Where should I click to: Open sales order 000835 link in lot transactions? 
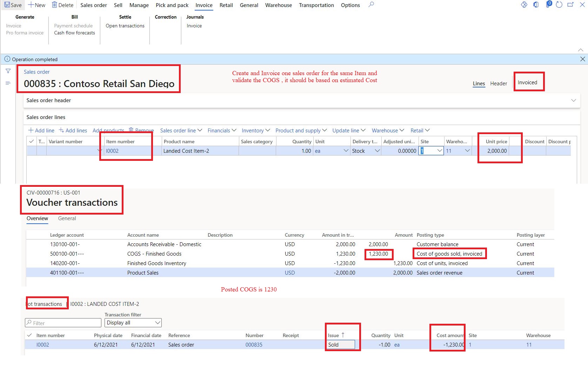(x=254, y=344)
